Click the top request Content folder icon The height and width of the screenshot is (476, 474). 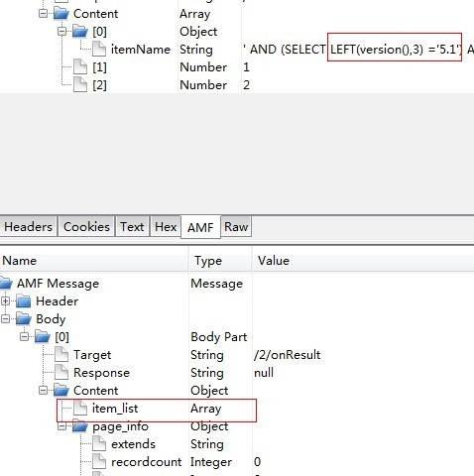(61, 13)
